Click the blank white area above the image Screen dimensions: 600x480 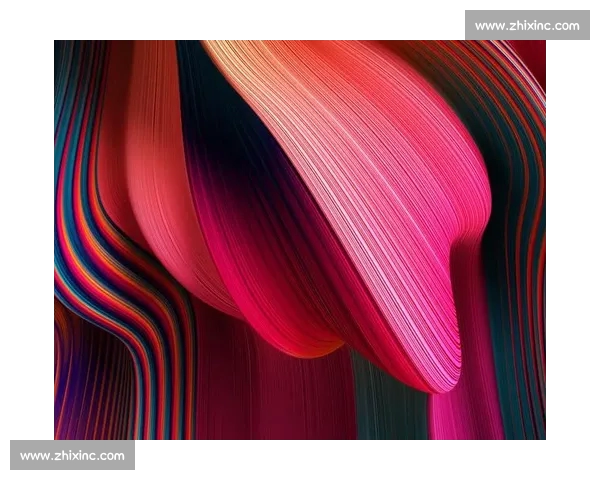point(250,20)
